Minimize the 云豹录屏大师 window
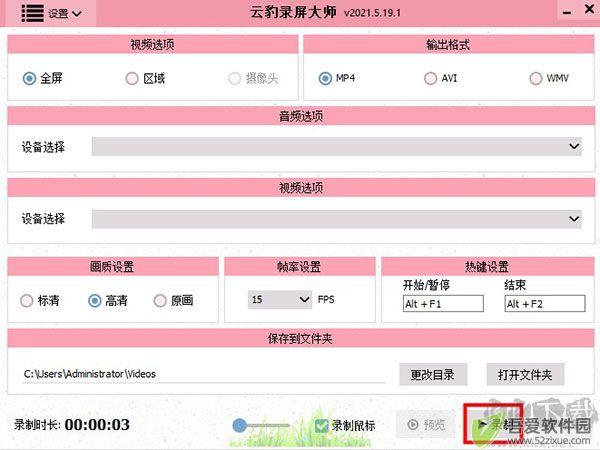 (x=567, y=13)
